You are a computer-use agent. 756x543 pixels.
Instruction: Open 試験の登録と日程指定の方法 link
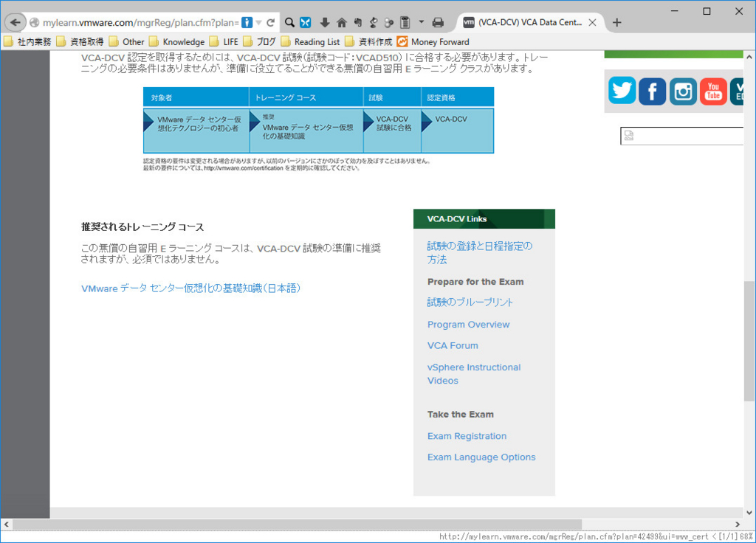[480, 252]
